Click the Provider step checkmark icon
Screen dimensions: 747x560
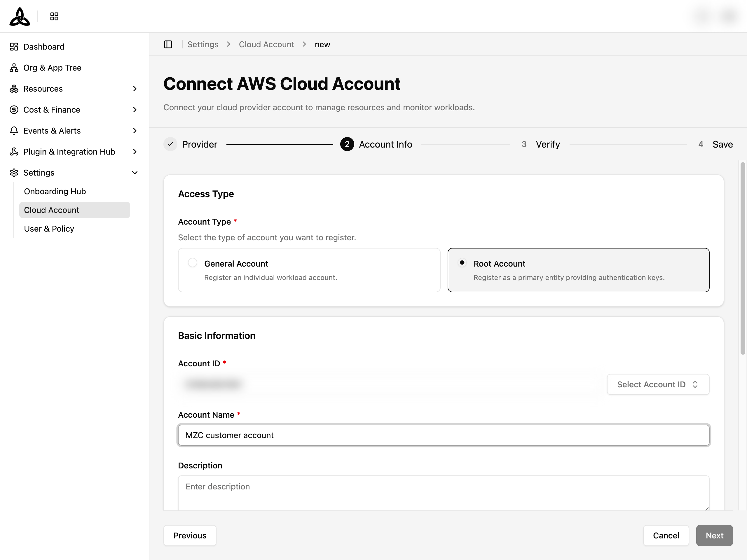(170, 144)
